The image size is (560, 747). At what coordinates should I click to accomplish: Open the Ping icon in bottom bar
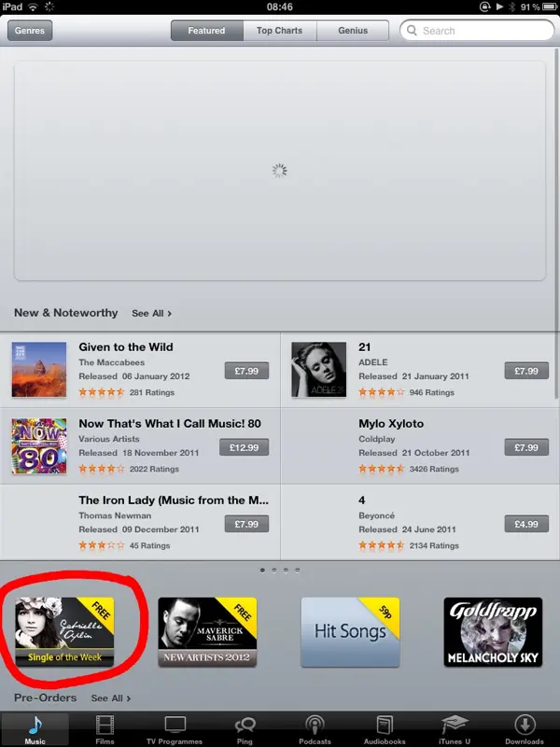[x=245, y=726]
